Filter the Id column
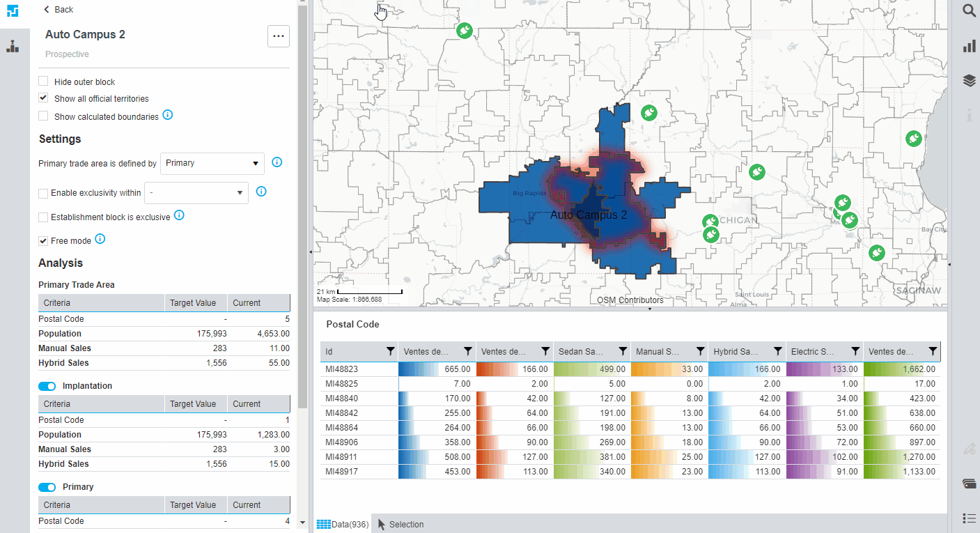This screenshot has width=980, height=533. click(x=390, y=351)
